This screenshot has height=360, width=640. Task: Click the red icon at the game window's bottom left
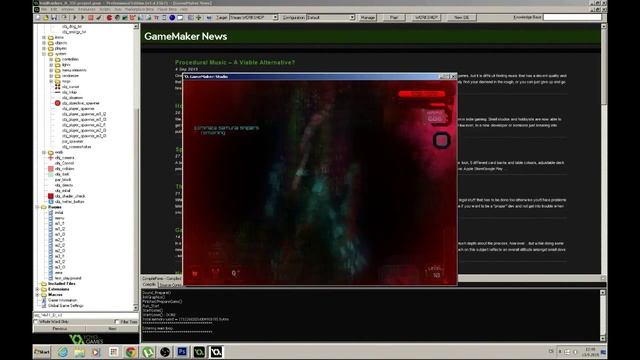pyautogui.click(x=195, y=273)
